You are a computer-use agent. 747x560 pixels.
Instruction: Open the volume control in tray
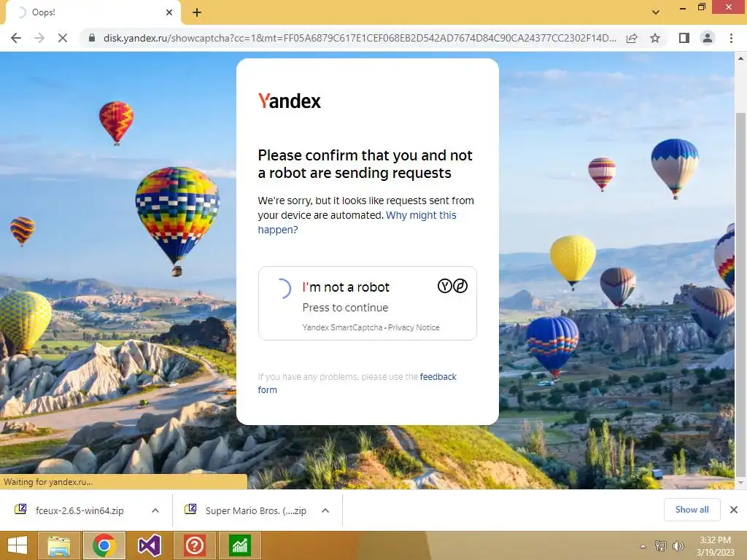(x=678, y=546)
